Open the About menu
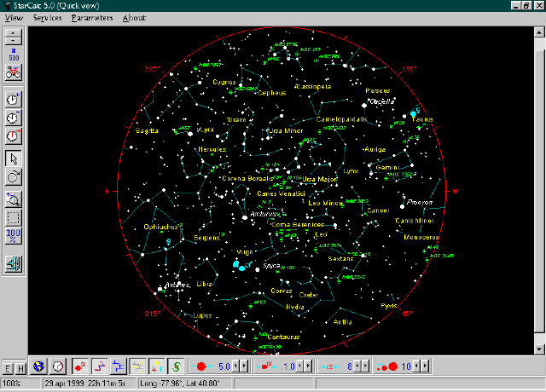This screenshot has width=546, height=392. [x=134, y=18]
